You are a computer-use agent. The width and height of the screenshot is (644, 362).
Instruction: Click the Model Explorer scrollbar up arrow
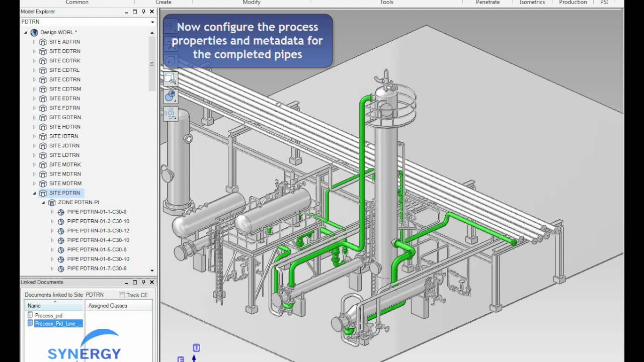[x=152, y=33]
